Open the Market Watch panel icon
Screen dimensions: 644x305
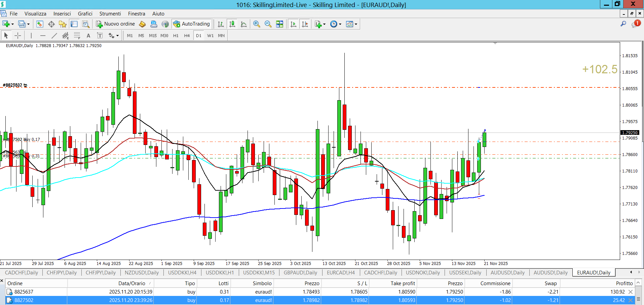coord(40,24)
